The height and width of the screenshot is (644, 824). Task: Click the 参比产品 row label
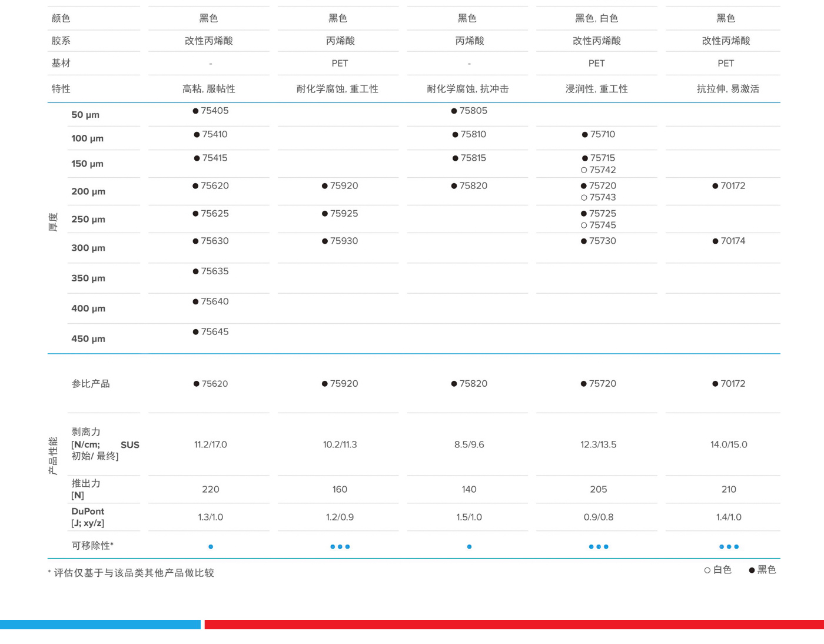tap(91, 384)
